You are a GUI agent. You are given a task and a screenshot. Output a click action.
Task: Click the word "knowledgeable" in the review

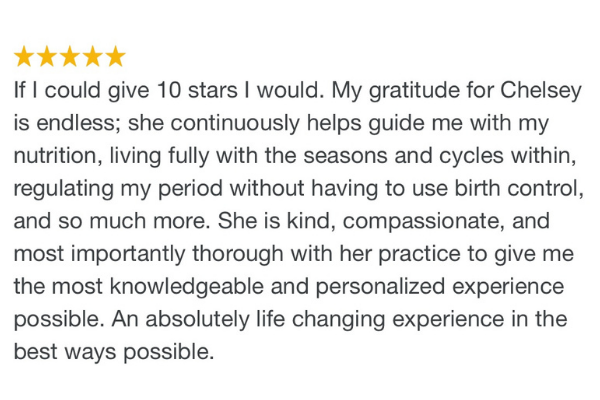(187, 288)
